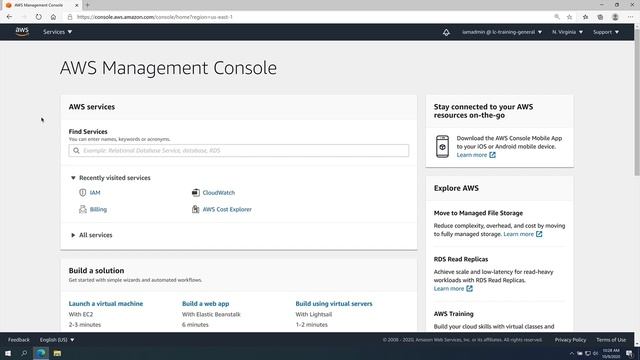Close the AWS Management Console tab
This screenshot has width=640, height=360.
click(x=76, y=5)
